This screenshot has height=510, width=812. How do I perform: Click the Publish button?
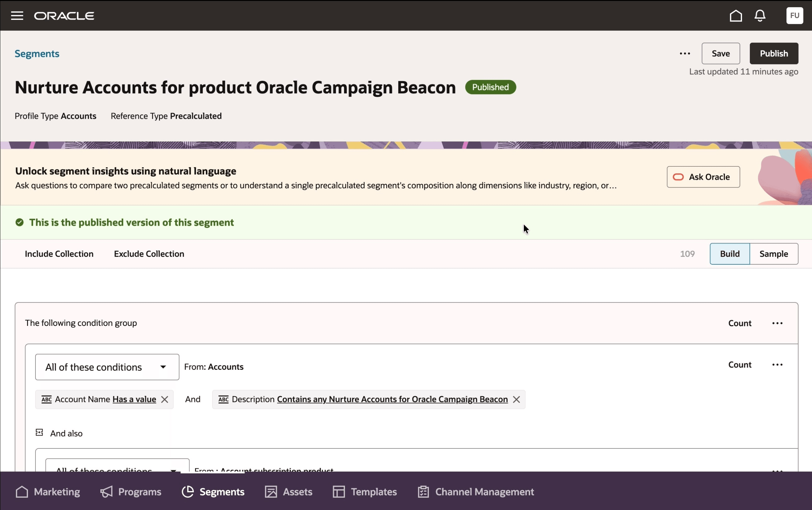coord(774,53)
